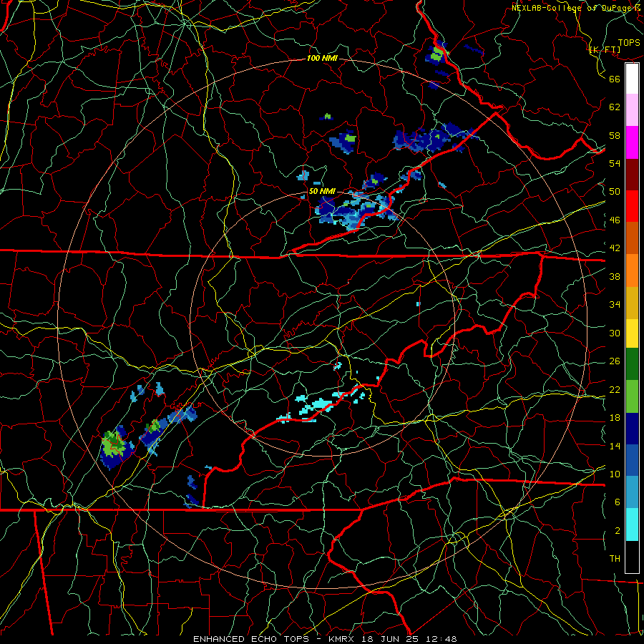Click the dark red legend swatch
Screen dimensions: 644x644
[x=632, y=175]
